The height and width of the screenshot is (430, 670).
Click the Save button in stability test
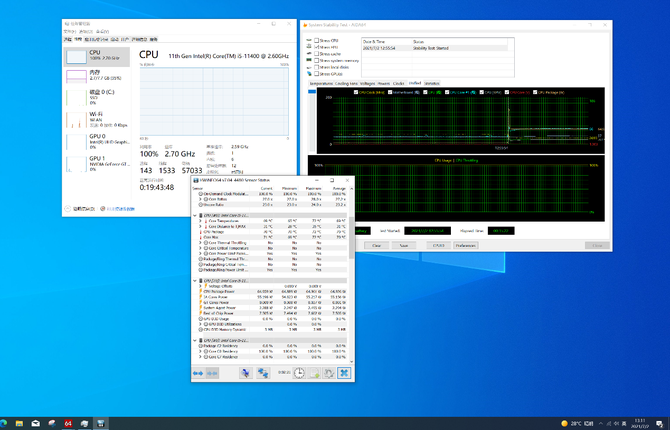(x=403, y=244)
